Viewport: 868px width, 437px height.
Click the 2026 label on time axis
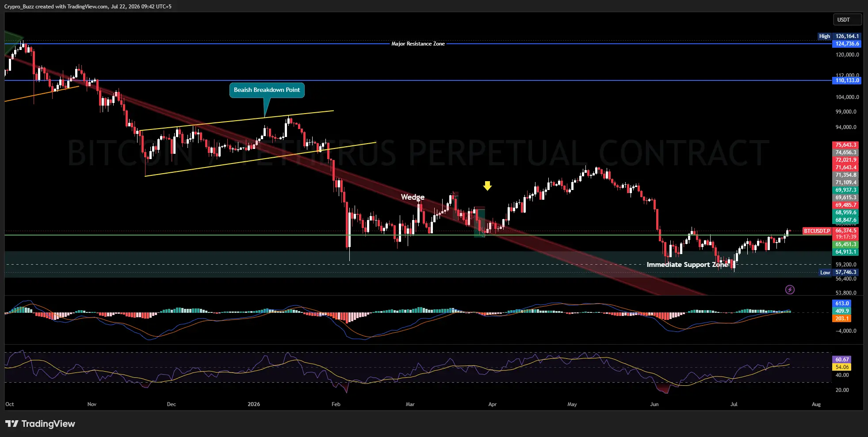[254, 404]
